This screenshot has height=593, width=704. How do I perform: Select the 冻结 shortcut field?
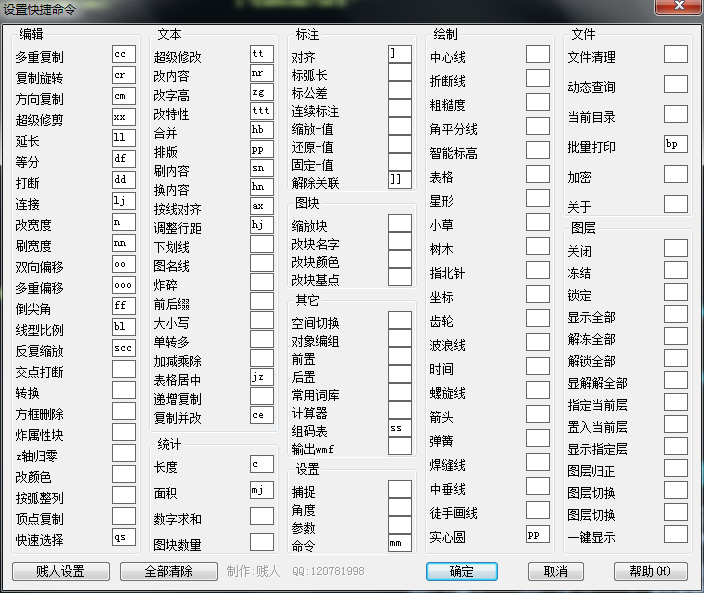tap(676, 270)
